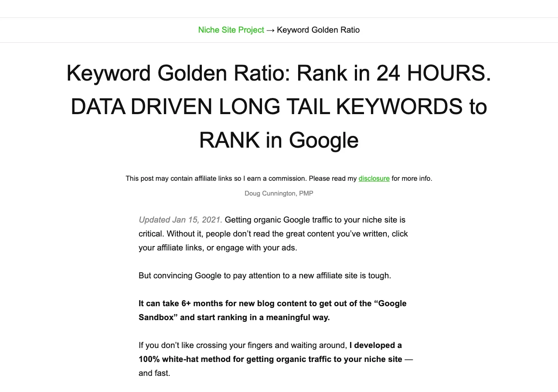Select the main headline starting Keyword Golden Ratio
The image size is (558, 392).
279,107
